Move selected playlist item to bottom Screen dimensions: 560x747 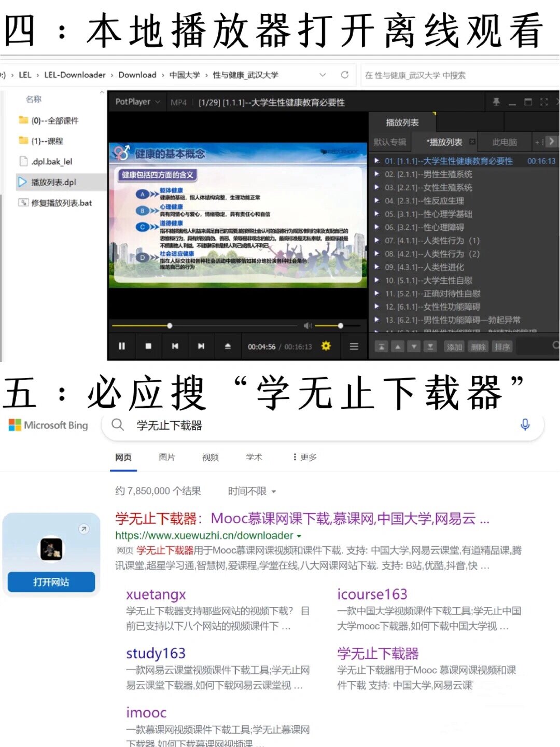tap(430, 347)
